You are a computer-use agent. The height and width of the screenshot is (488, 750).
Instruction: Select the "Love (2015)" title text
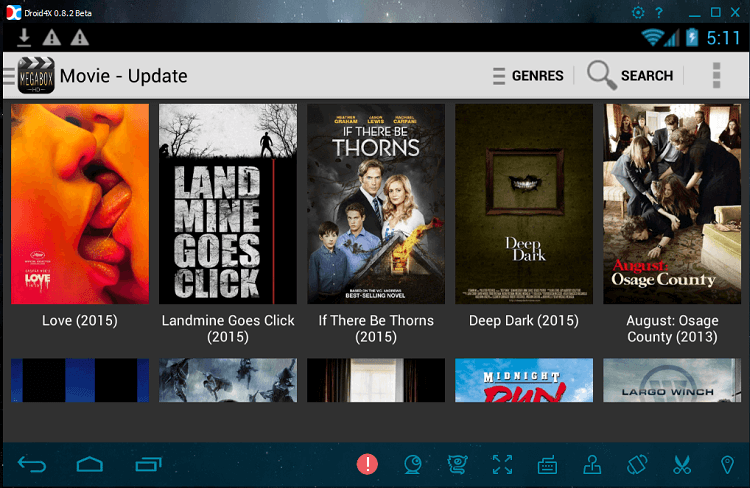pos(80,321)
